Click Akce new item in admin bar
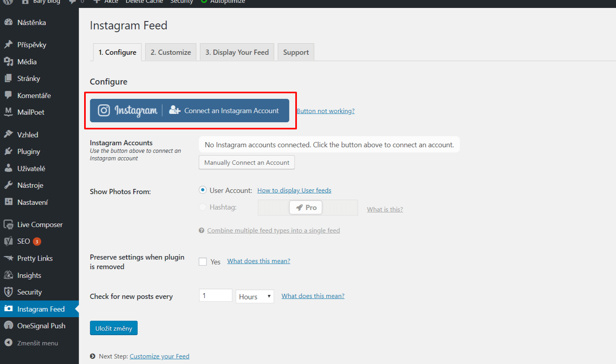Screen dimensions: 616x364 (106, 2)
